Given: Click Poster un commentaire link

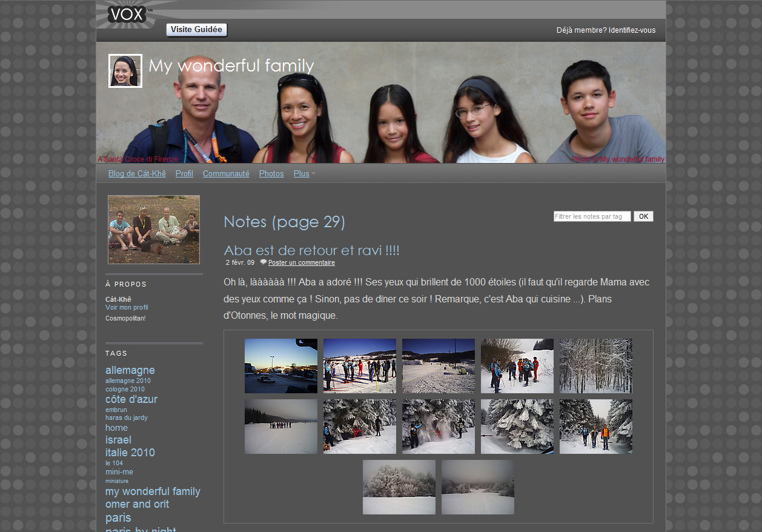Looking at the screenshot, I should (x=302, y=263).
